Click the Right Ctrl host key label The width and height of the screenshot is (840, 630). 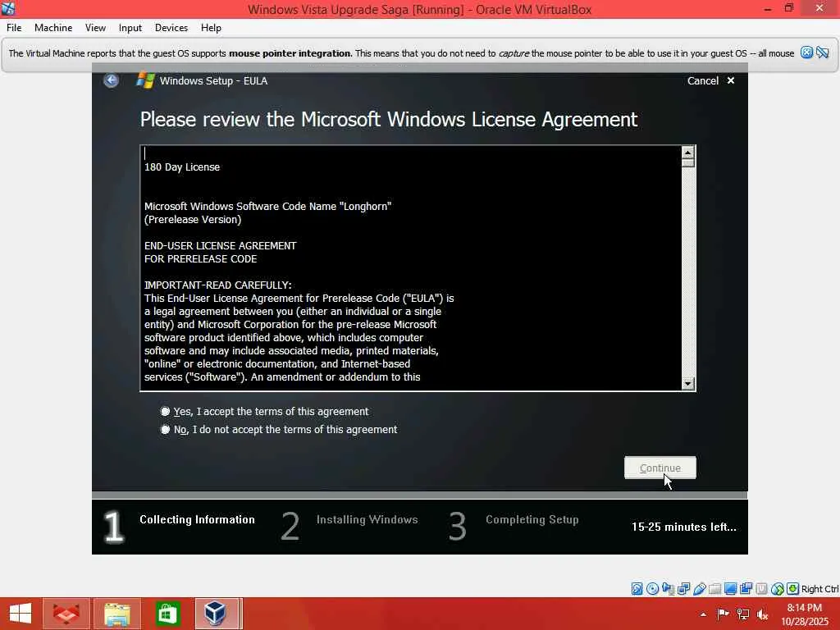(819, 589)
